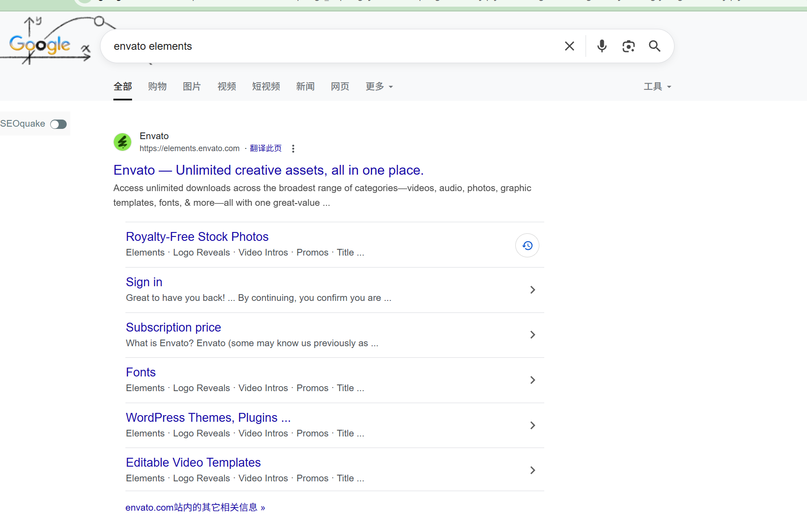Viewport: 807px width, 532px height.
Task: Expand the Editable Video Templates chevron
Action: (x=533, y=470)
